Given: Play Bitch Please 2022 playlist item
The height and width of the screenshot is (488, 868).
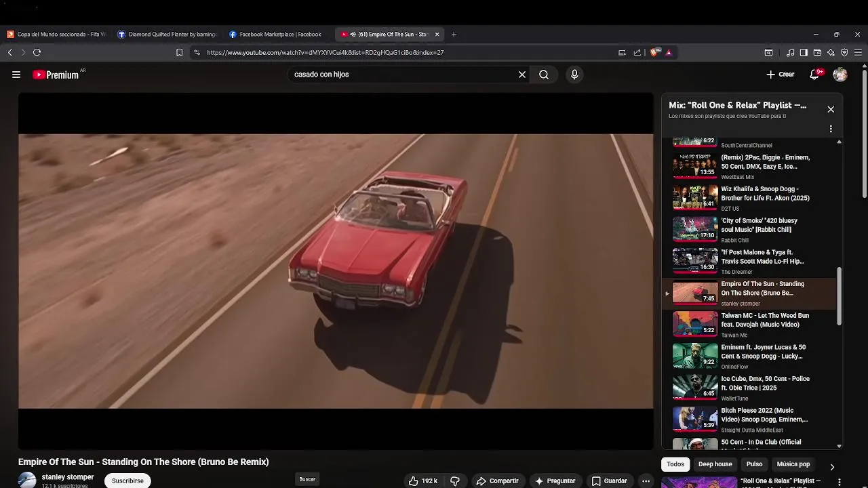Looking at the screenshot, I should click(749, 420).
